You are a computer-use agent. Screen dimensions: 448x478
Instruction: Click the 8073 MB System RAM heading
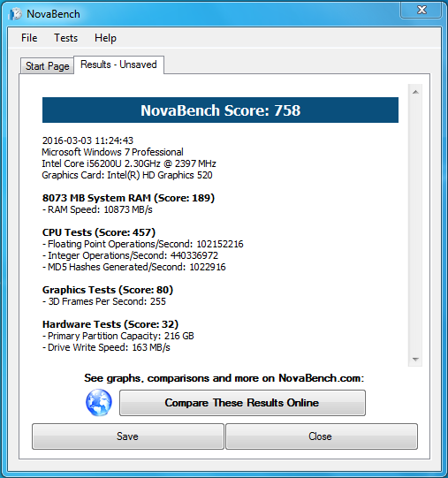pos(128,198)
